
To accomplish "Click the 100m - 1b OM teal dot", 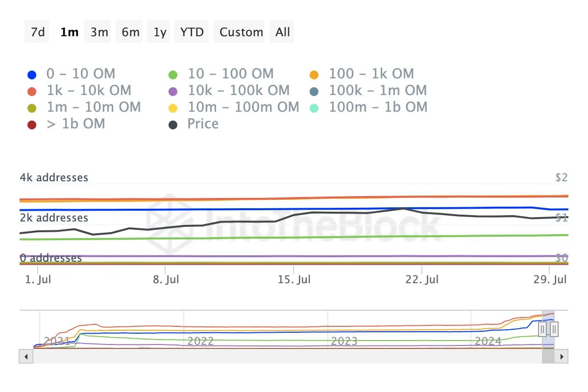I will point(314,108).
